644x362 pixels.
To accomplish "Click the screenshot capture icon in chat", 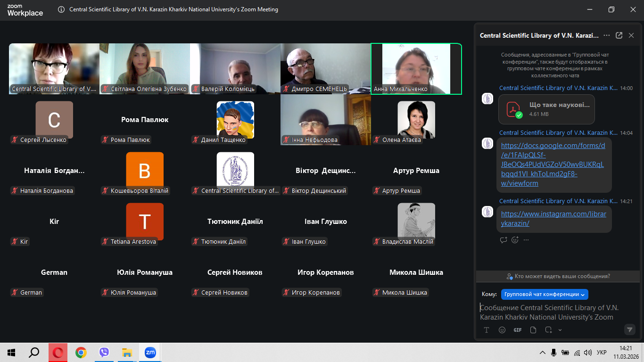I will coord(549,330).
